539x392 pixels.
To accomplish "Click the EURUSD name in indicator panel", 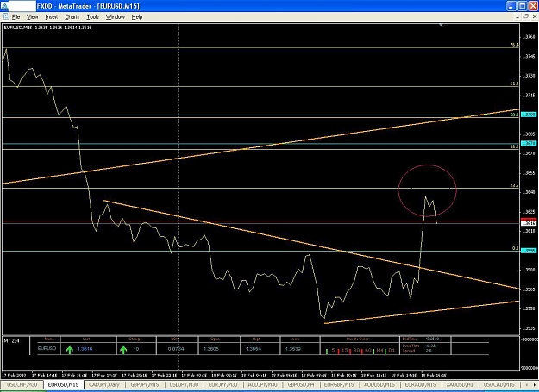I will (47, 348).
